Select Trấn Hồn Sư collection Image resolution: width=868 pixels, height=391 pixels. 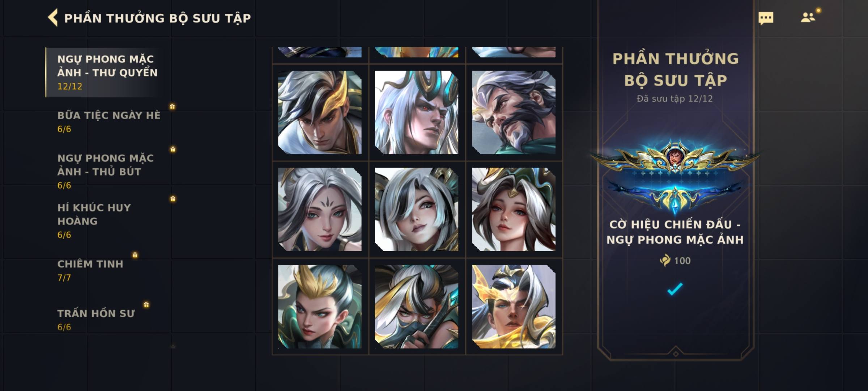pyautogui.click(x=96, y=320)
